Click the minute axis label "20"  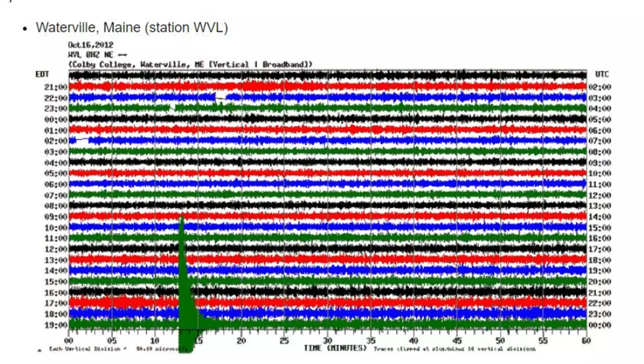pos(241,340)
